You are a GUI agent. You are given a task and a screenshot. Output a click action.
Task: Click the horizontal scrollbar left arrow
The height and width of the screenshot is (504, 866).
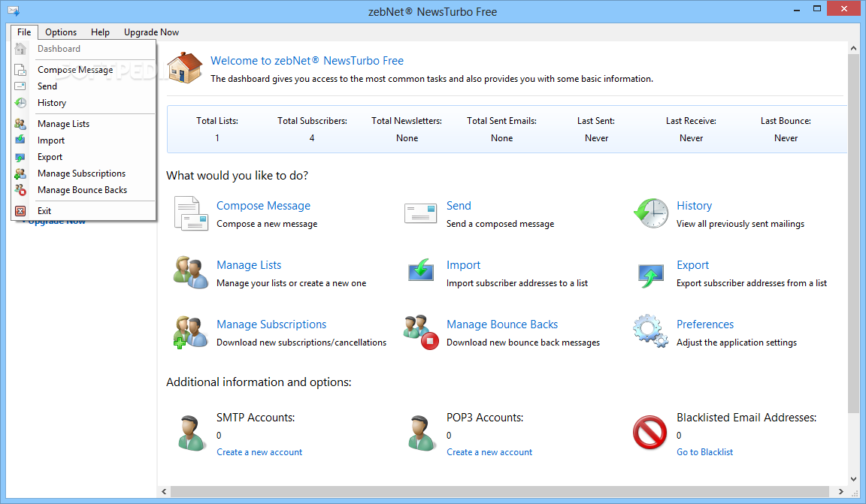click(x=164, y=491)
